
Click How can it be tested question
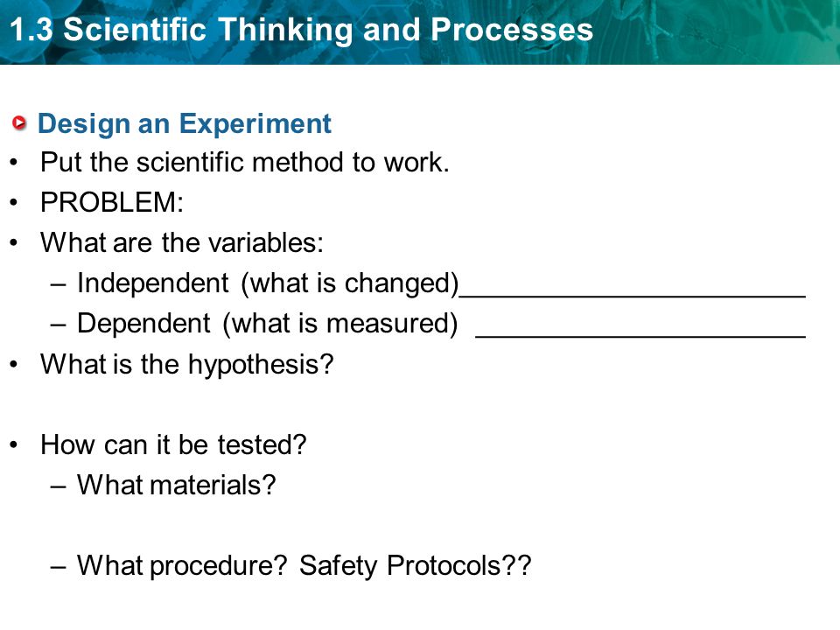173,444
